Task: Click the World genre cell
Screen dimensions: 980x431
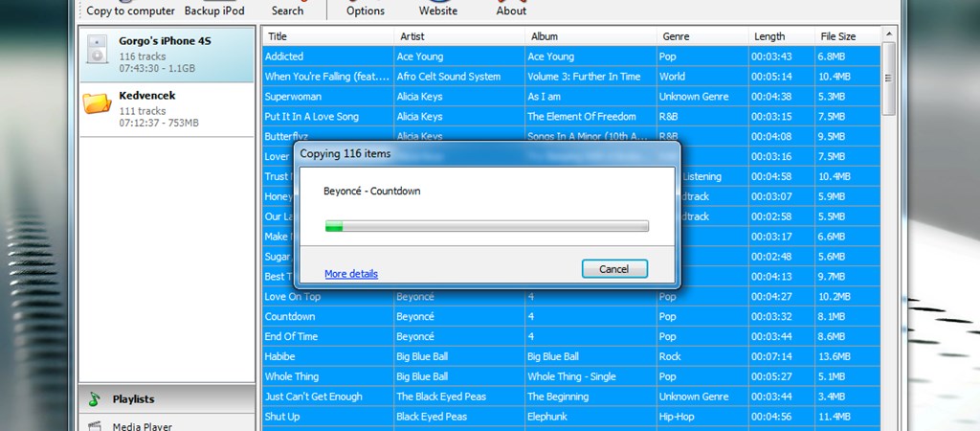Action: pyautogui.click(x=702, y=77)
